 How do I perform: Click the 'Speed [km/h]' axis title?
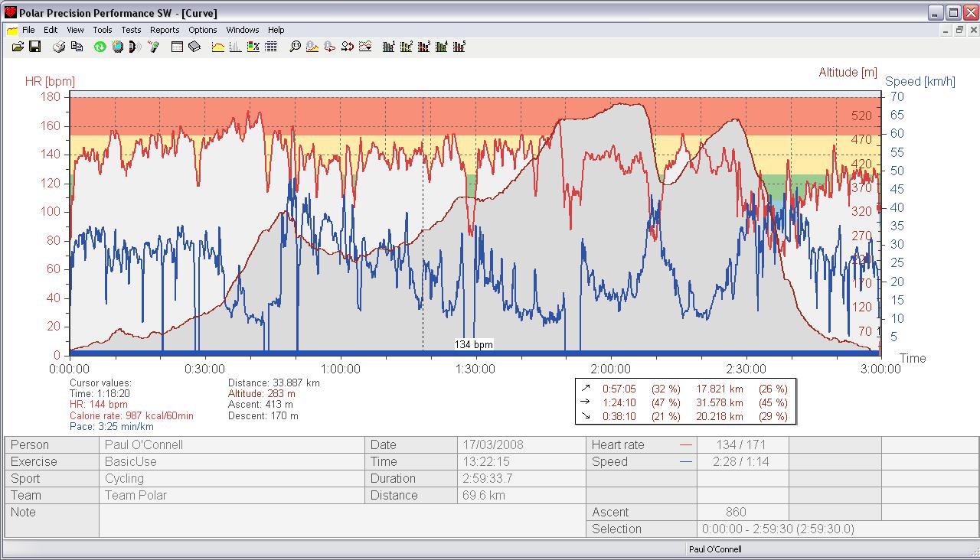tap(920, 81)
